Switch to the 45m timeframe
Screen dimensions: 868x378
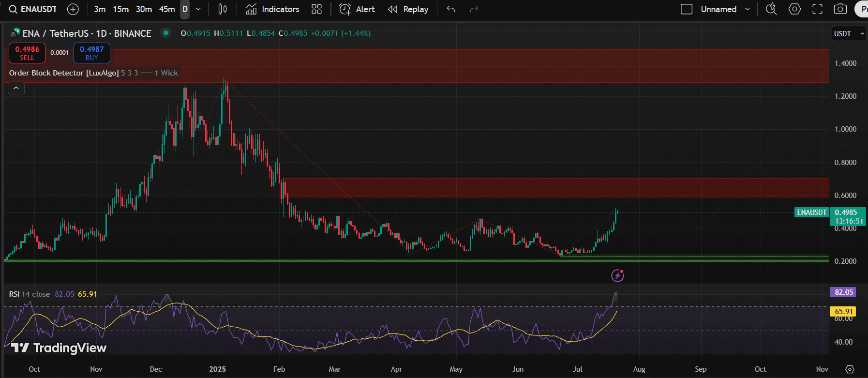(167, 9)
